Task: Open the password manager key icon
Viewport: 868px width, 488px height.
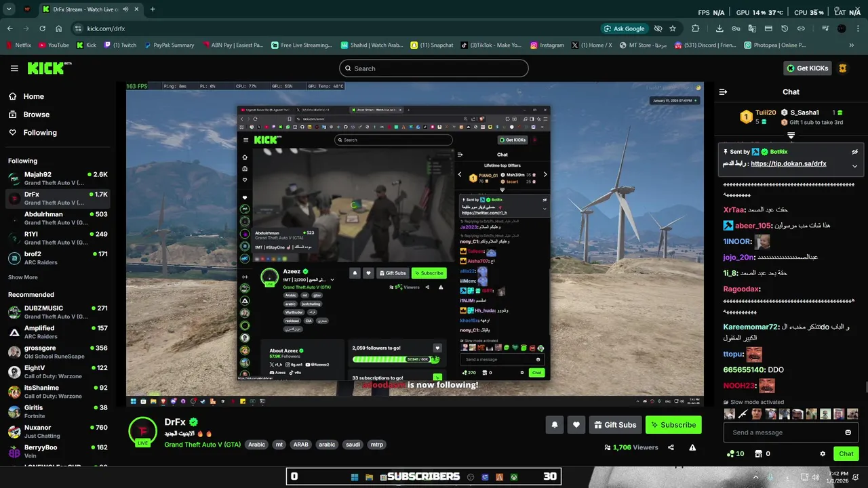Action: click(x=736, y=28)
